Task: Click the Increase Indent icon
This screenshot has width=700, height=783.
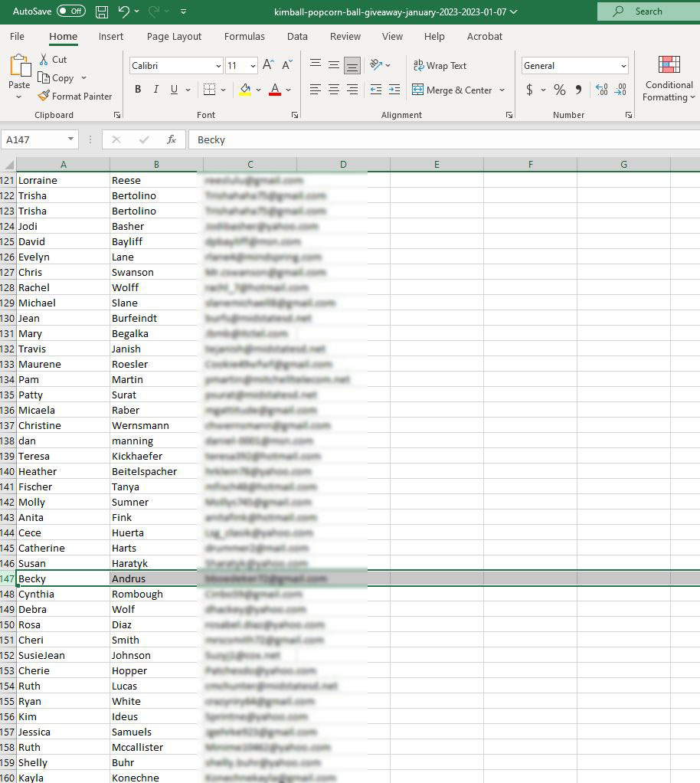Action: (x=394, y=90)
